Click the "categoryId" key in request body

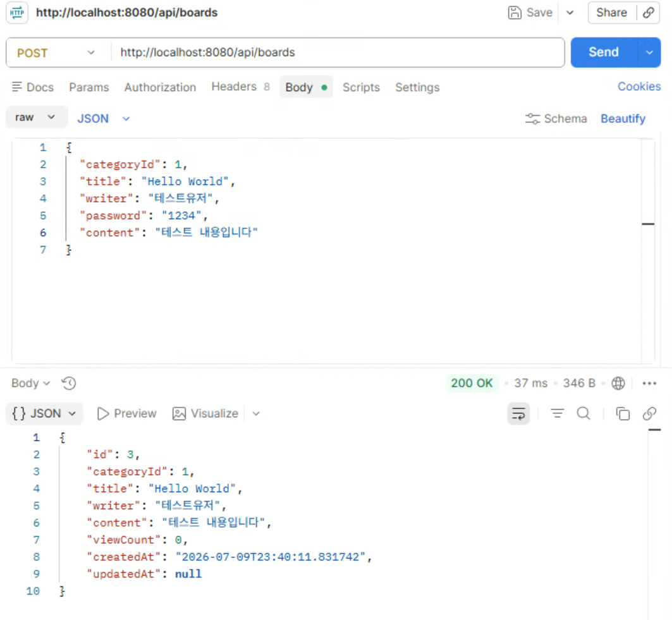(119, 164)
